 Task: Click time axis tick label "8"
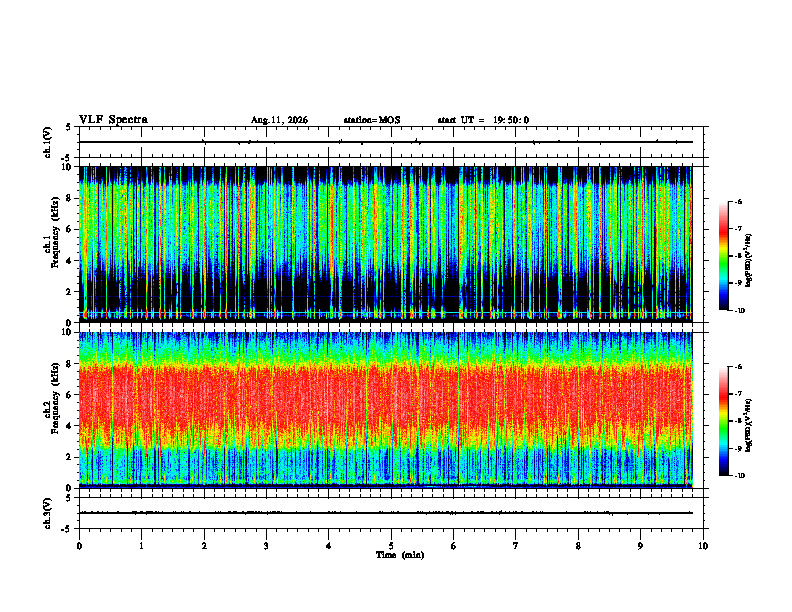[x=578, y=546]
